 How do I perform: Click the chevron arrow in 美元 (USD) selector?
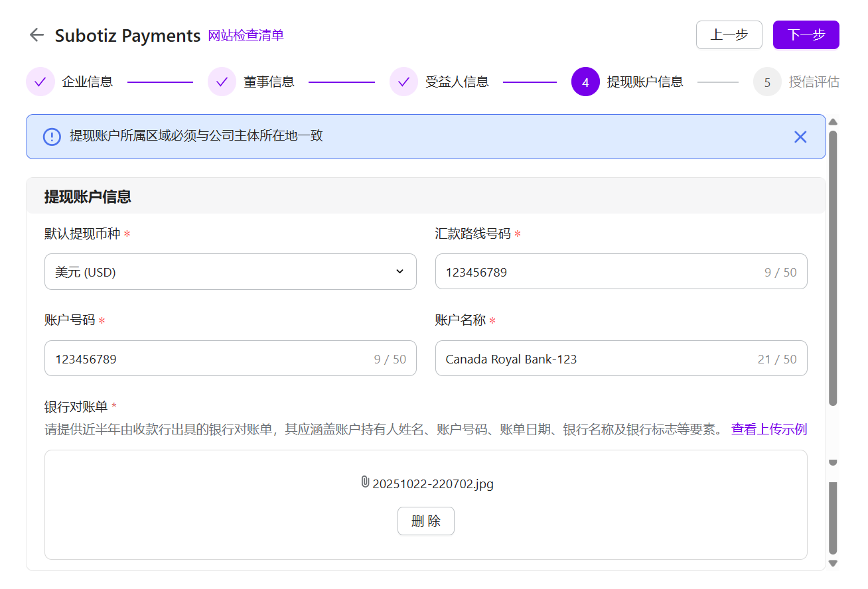tap(399, 271)
